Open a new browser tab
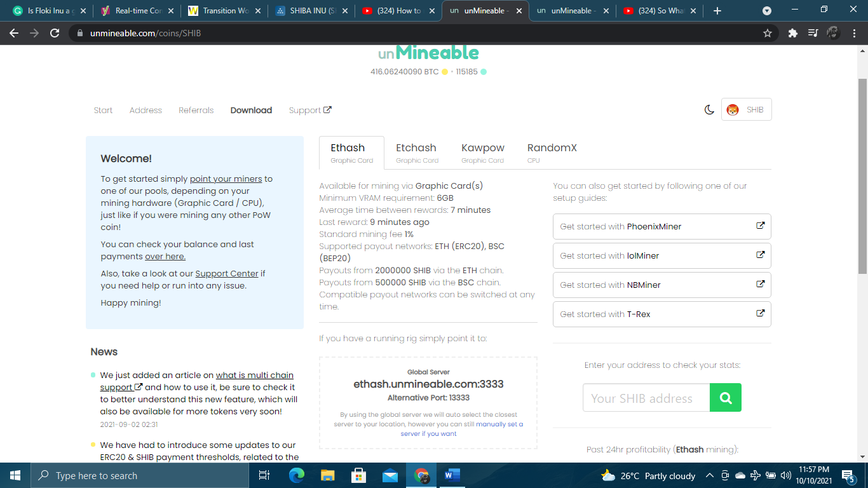The height and width of the screenshot is (488, 868). [717, 11]
